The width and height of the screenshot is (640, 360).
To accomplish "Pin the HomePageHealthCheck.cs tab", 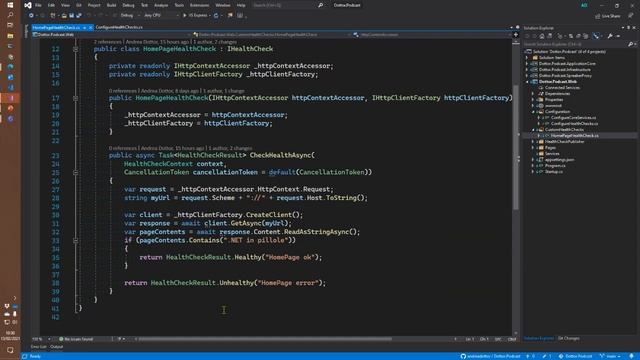I will point(84,27).
